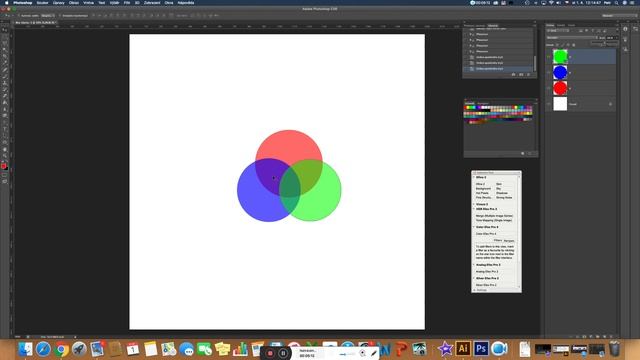Viewport: 640px width, 360px height.
Task: Select the Hand tool
Action: [x=5, y=149]
